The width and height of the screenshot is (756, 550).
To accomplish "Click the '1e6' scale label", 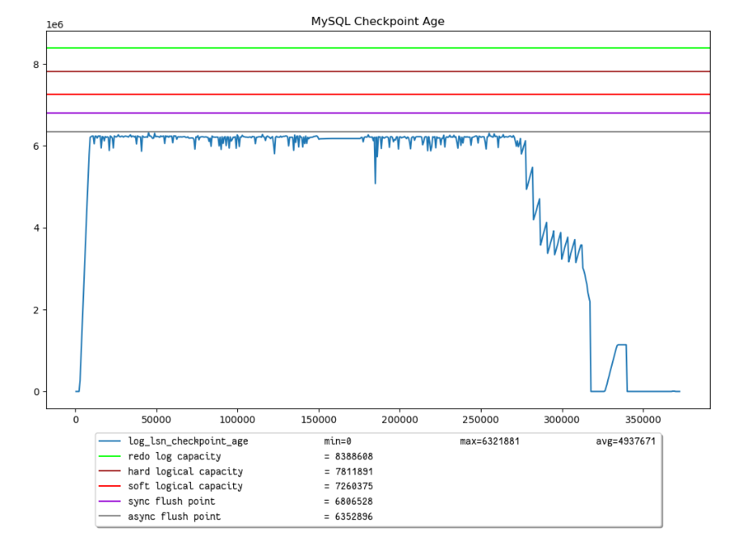I will click(54, 24).
